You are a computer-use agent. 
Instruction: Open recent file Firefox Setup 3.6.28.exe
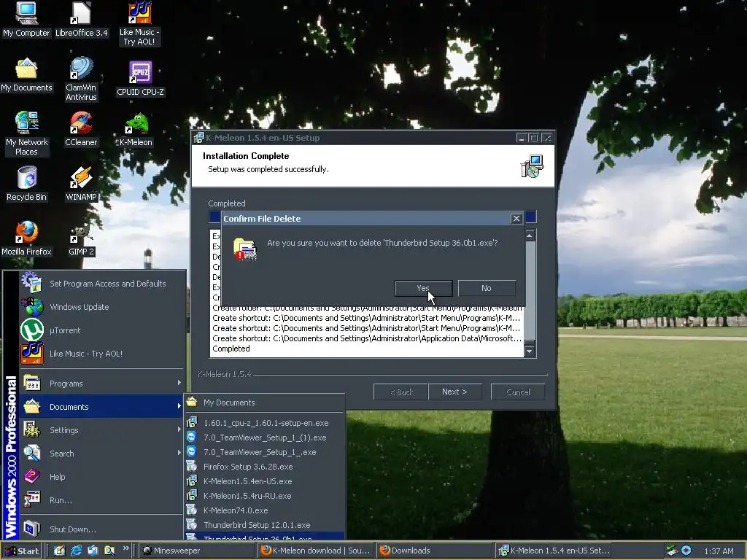[x=264, y=467]
